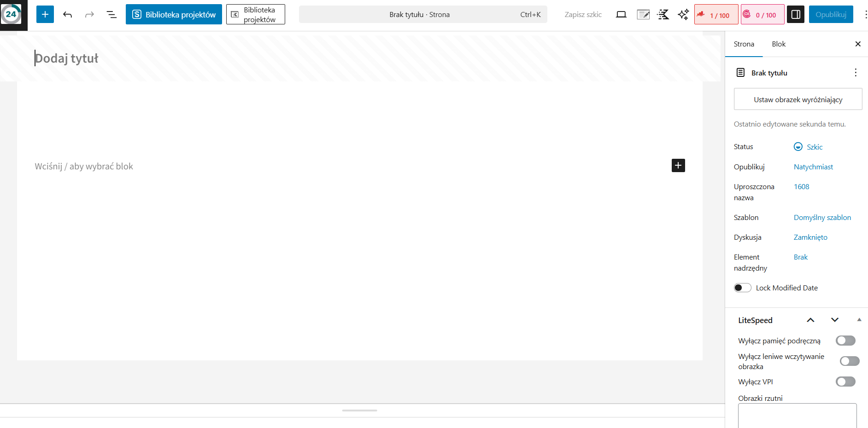This screenshot has width=868, height=428.
Task: Move LiteSpeed panel up with chevron
Action: [x=810, y=320]
